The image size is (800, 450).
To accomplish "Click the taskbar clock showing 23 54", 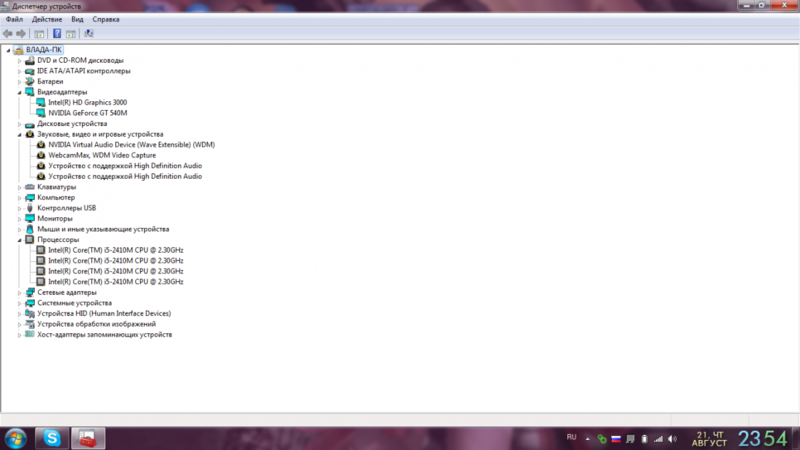I will [x=763, y=439].
